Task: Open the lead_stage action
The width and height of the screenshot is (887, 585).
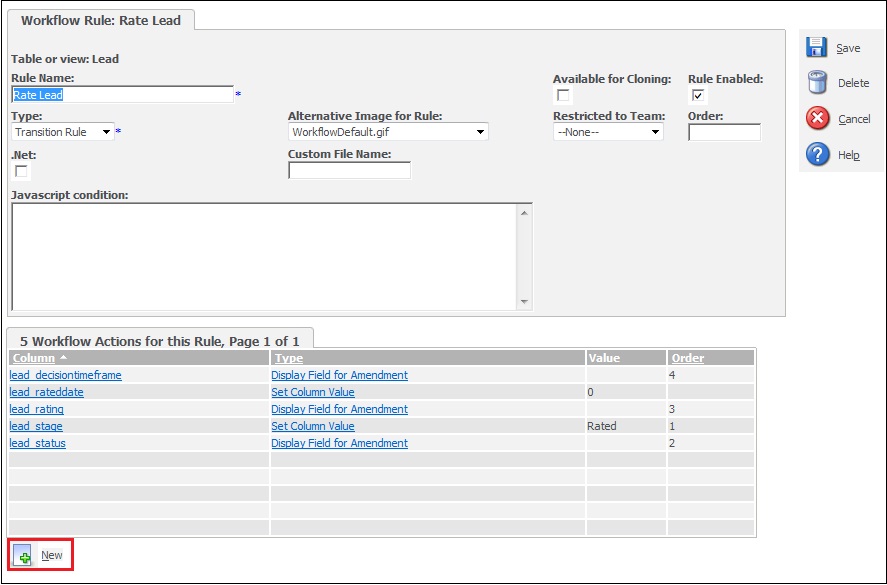Action: [36, 426]
